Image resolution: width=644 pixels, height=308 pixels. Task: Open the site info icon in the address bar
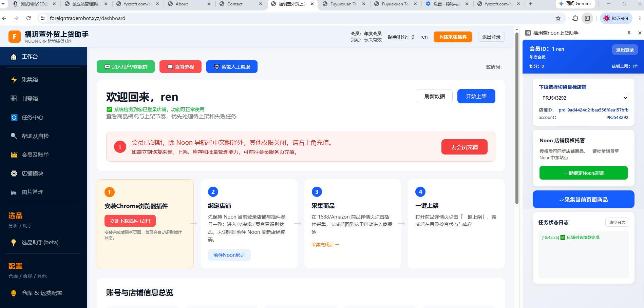(x=43, y=18)
